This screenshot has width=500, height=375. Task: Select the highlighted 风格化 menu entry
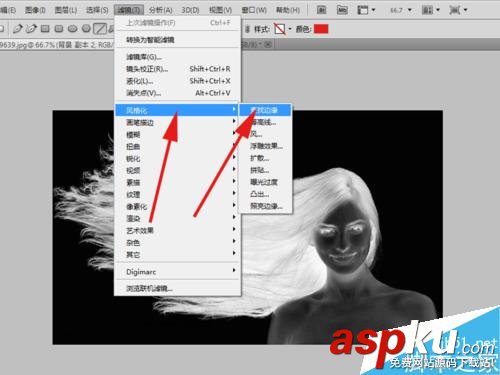[x=177, y=110]
